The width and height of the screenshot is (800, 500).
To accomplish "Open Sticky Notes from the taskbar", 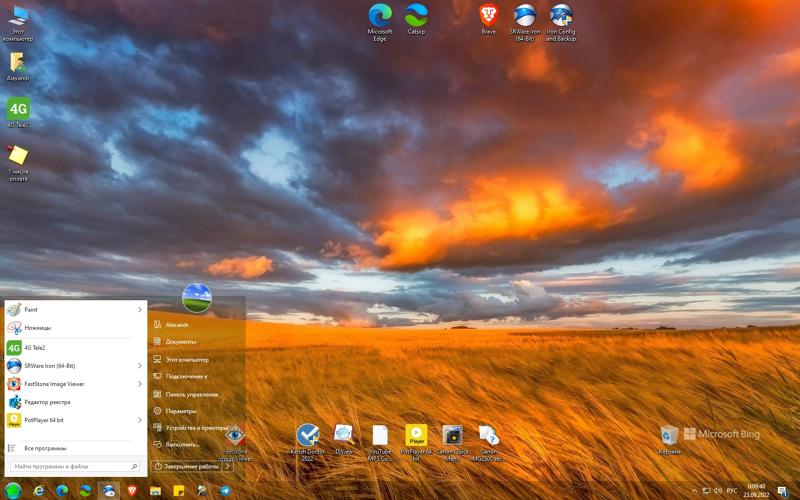I will coord(179,491).
